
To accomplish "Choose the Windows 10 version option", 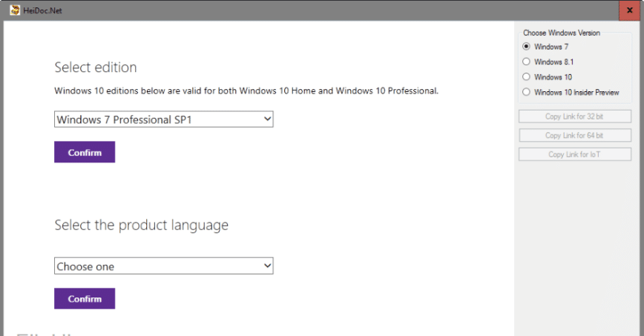I will (x=526, y=77).
